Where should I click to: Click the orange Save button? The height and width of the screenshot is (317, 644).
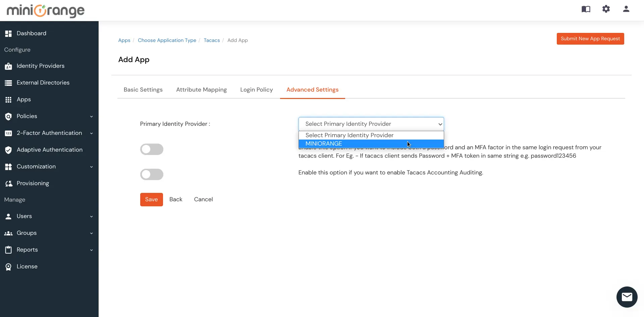(x=151, y=199)
